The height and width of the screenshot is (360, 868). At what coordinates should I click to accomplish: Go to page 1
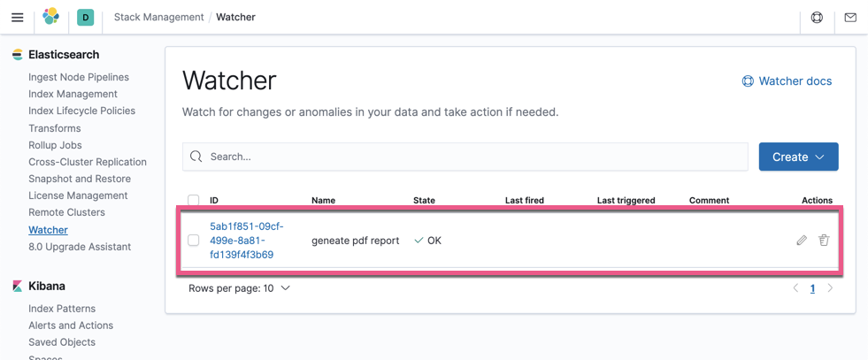(812, 288)
